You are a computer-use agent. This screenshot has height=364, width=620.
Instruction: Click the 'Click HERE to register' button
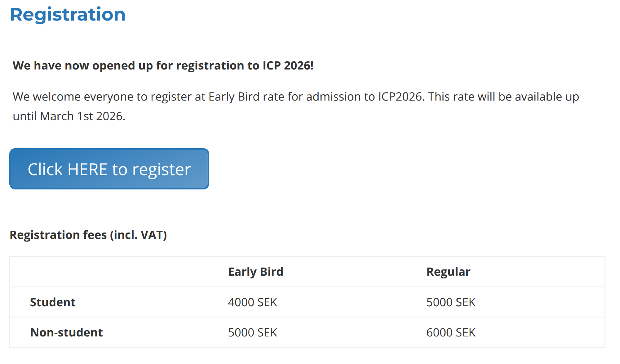(109, 169)
